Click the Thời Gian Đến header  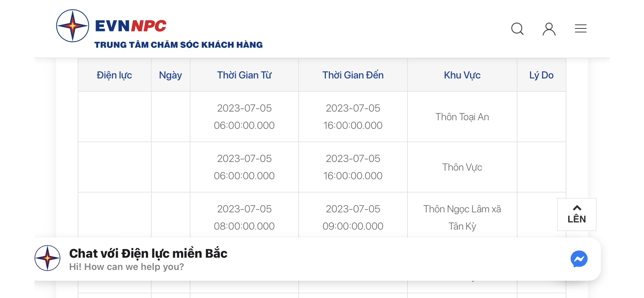tap(353, 75)
